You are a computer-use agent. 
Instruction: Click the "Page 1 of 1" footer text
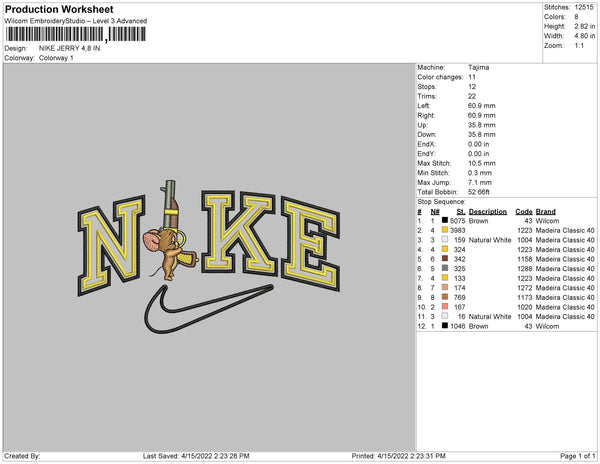[577, 456]
